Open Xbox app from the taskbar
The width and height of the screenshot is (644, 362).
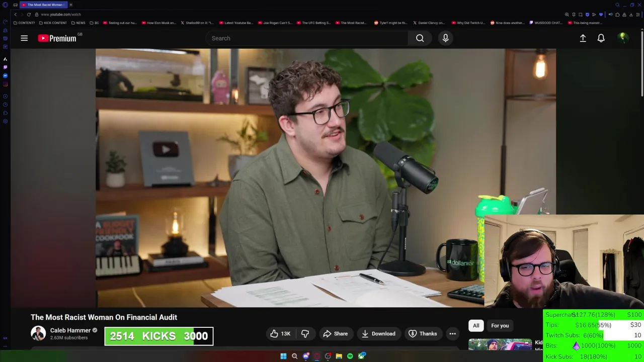coord(361,356)
